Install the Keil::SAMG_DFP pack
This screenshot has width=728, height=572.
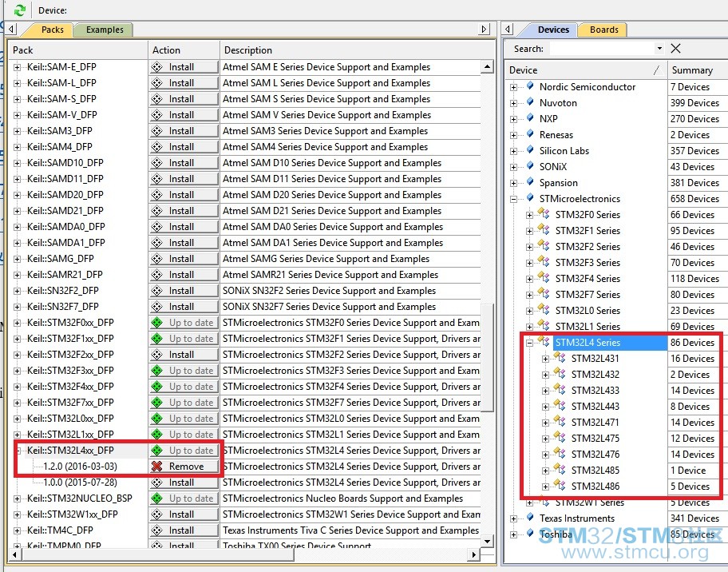pos(184,259)
